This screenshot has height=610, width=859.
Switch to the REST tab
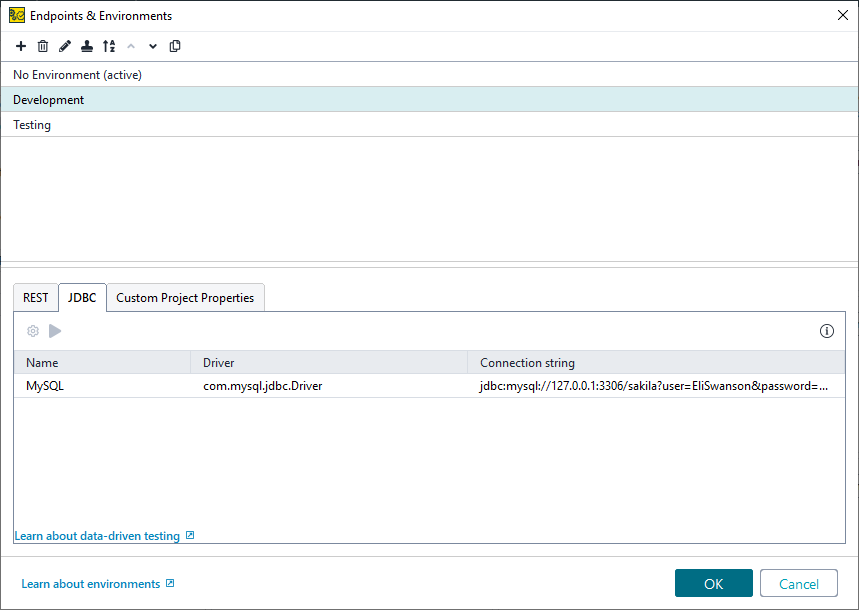[x=35, y=297]
